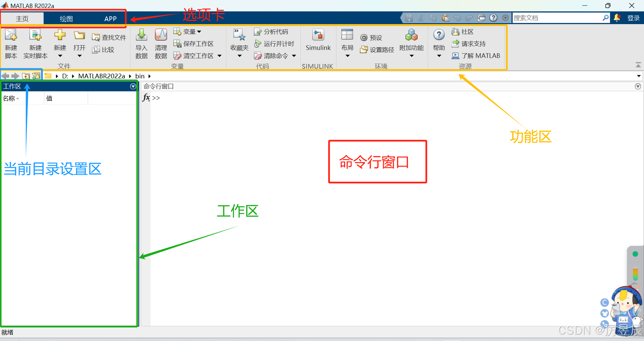Click the 新建脚本 (New Script) icon
This screenshot has height=341, width=644.
11,35
